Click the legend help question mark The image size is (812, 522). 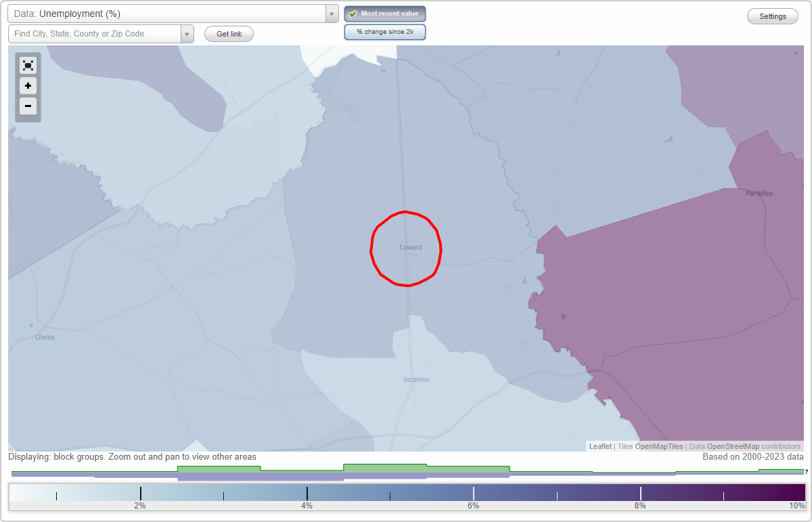pyautogui.click(x=807, y=472)
